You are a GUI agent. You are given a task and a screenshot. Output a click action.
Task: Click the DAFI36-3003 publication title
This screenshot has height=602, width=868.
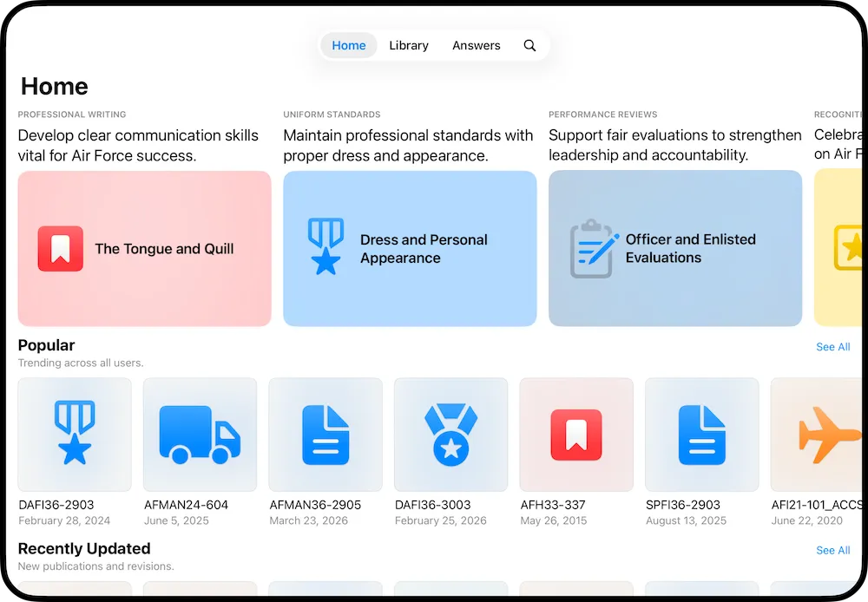click(433, 505)
